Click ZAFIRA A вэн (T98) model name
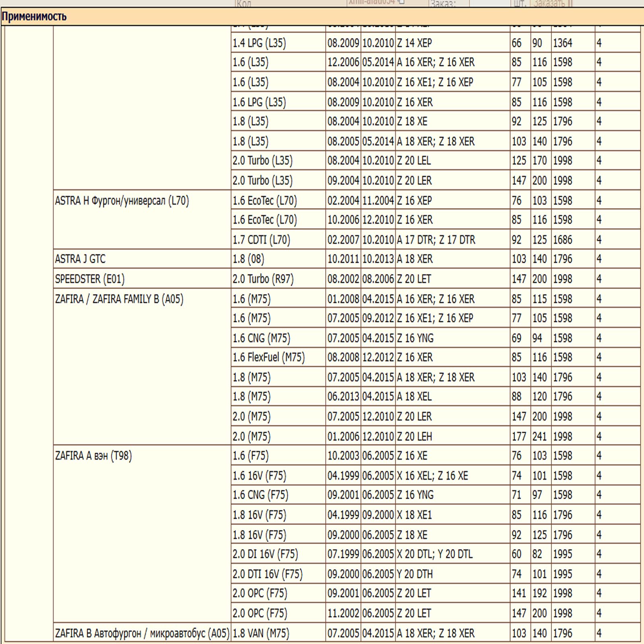The width and height of the screenshot is (644, 644). click(93, 456)
